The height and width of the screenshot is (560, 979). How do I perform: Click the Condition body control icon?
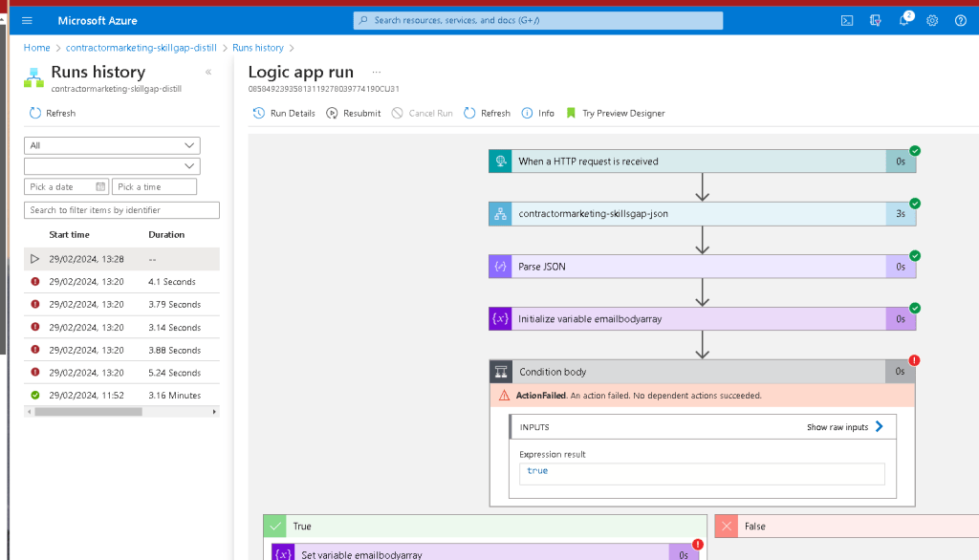tap(501, 372)
